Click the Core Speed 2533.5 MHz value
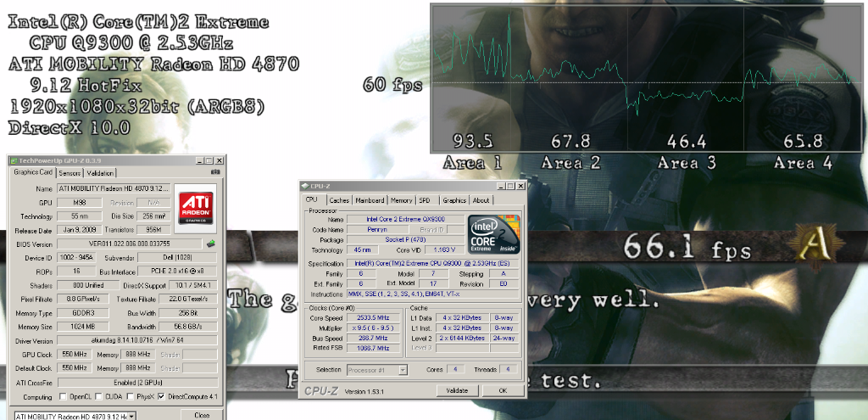Screen dimensions: 868x420 tap(373, 317)
